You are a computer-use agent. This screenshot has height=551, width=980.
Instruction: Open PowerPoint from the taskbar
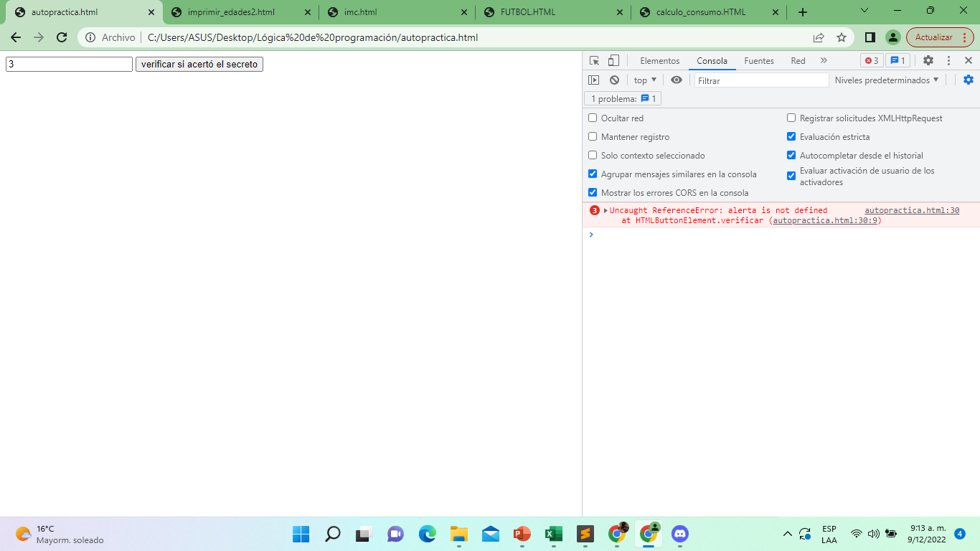click(x=522, y=534)
